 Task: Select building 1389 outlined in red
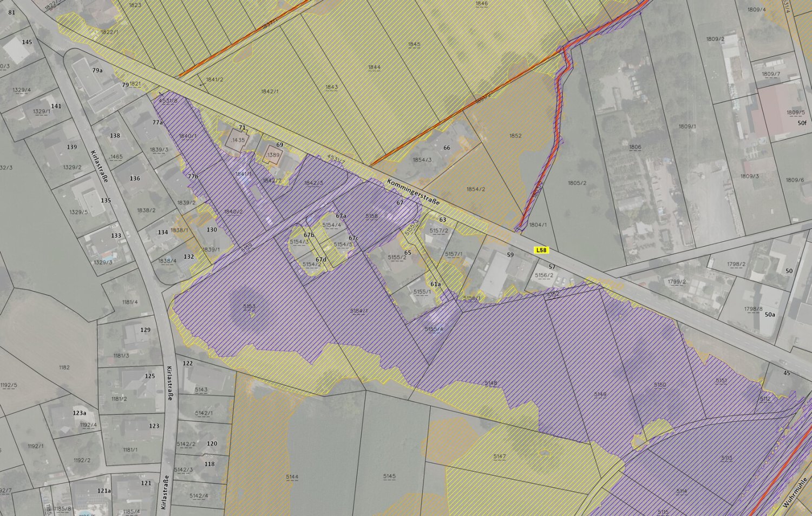pyautogui.click(x=273, y=155)
